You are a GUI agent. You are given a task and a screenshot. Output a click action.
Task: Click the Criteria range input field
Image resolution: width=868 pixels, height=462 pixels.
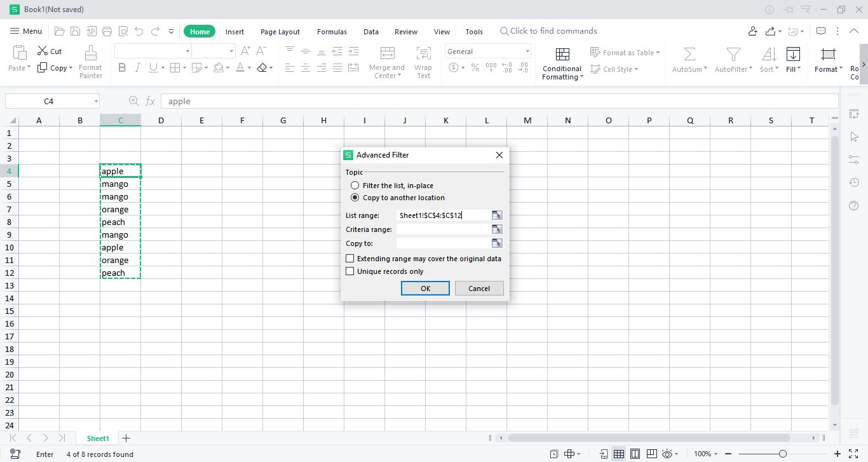[x=442, y=229]
